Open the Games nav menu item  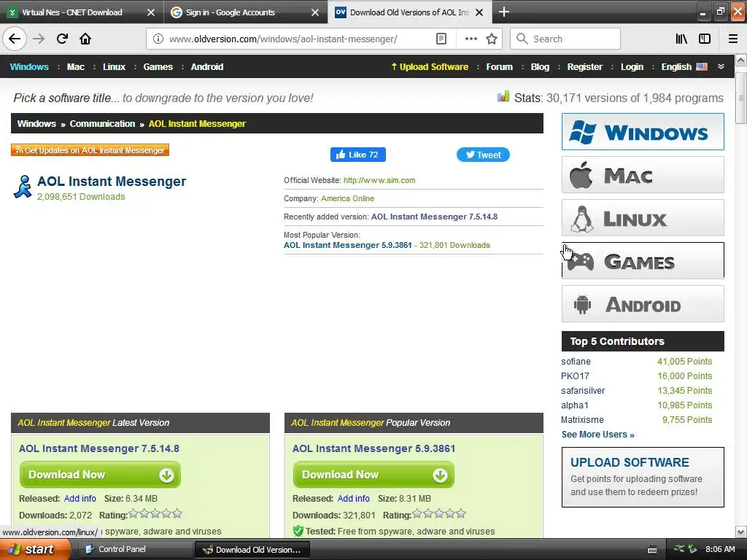pyautogui.click(x=158, y=66)
